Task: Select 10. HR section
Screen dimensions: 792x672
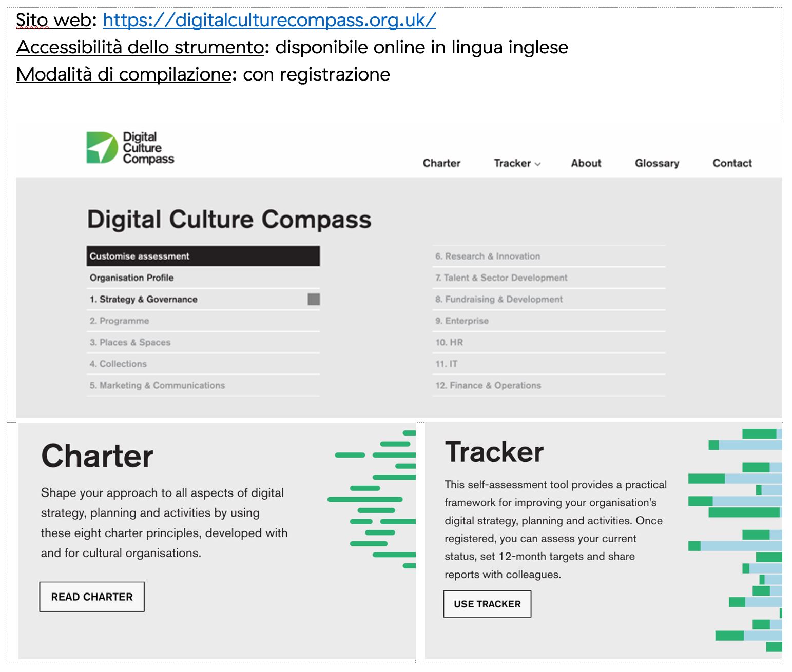Action: pos(549,342)
